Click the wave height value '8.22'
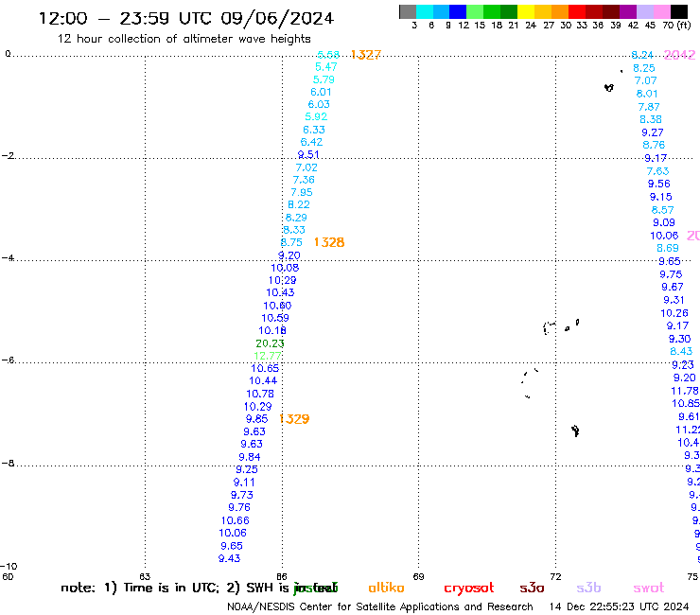The width and height of the screenshot is (700, 615). [x=299, y=204]
